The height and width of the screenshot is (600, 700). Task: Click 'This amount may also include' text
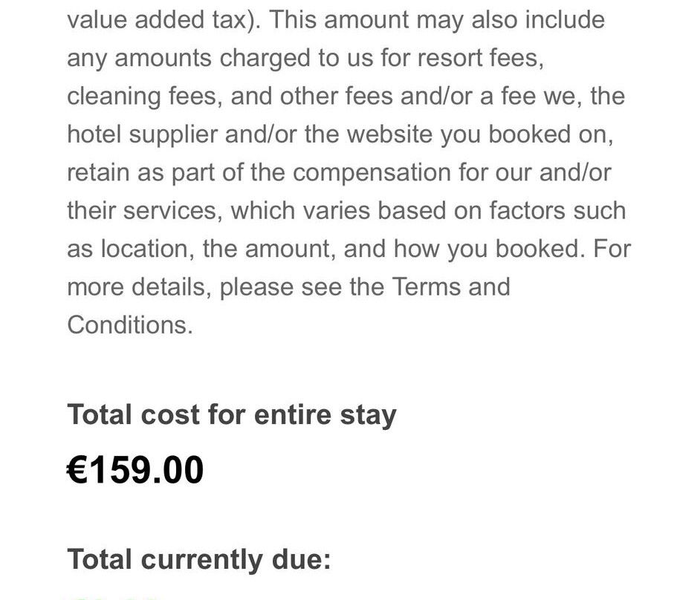(437, 20)
